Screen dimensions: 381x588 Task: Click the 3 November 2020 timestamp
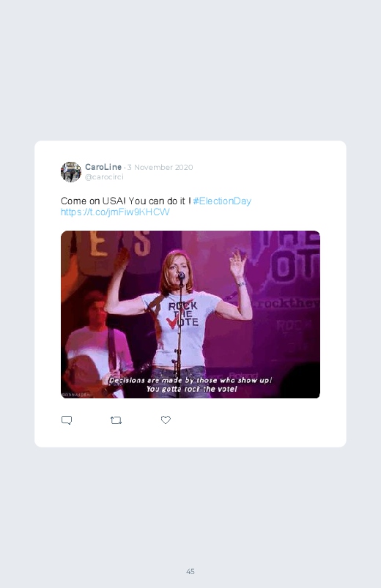(x=160, y=167)
